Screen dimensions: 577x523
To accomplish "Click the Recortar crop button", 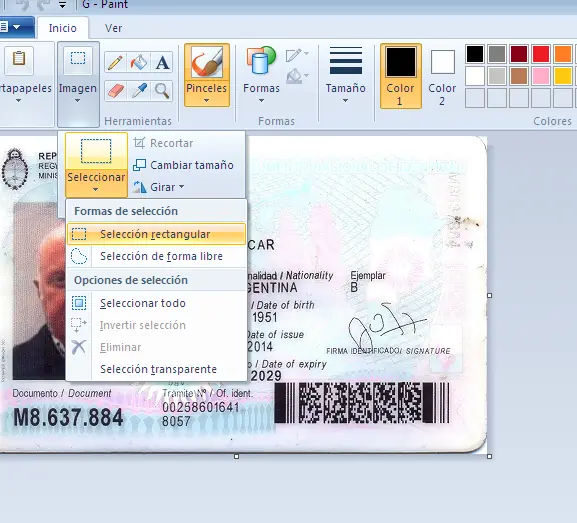I will (x=163, y=143).
